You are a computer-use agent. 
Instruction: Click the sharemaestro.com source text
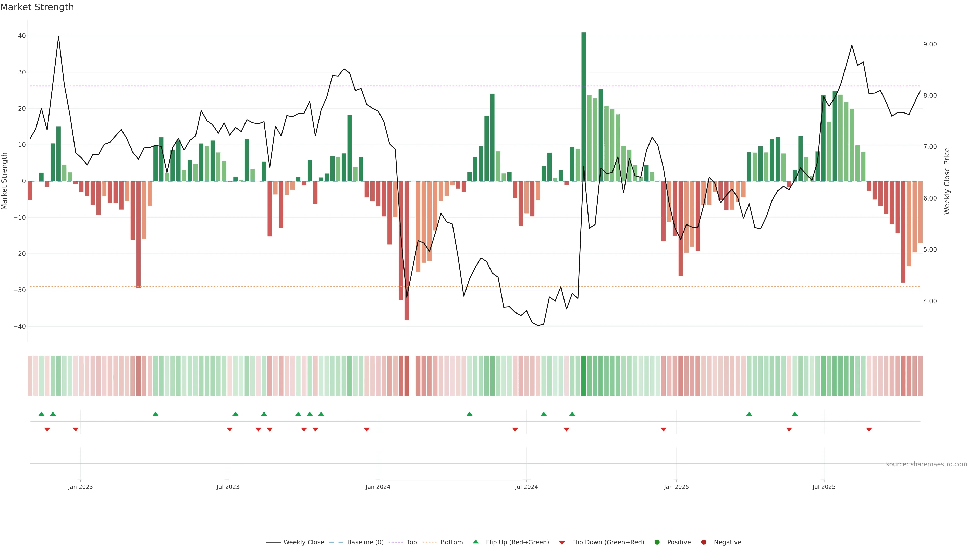click(926, 464)
